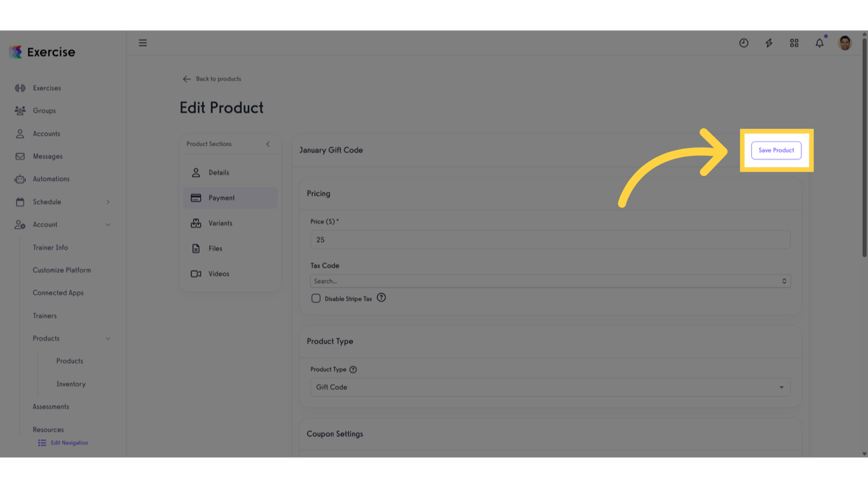Open the apps grid icon in the header
The height and width of the screenshot is (488, 868).
tap(794, 43)
